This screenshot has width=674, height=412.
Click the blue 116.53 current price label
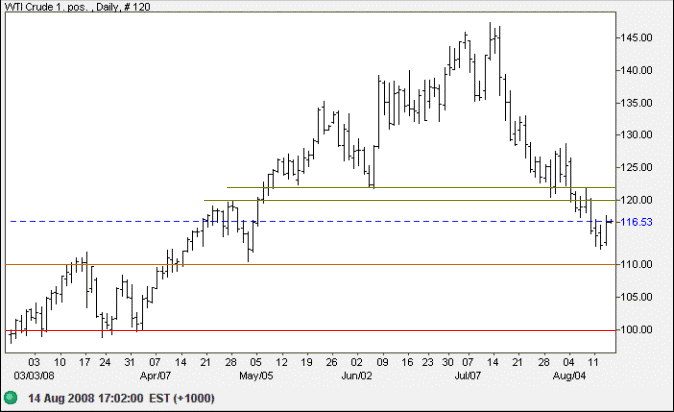point(636,222)
